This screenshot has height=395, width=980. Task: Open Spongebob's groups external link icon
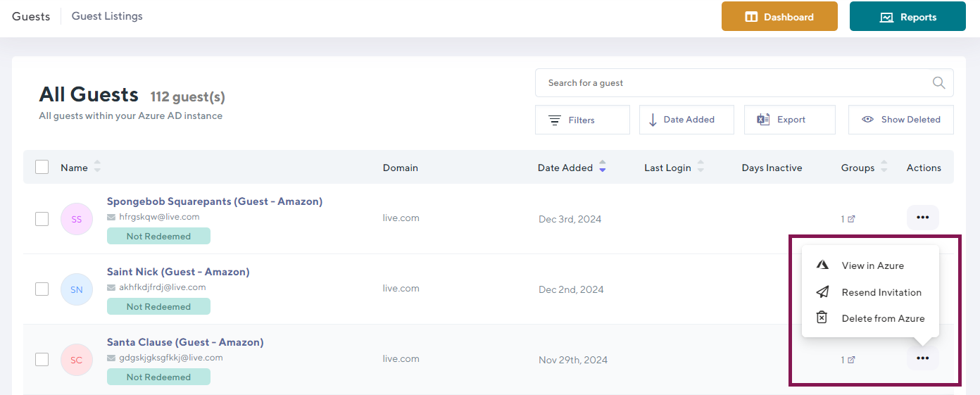tap(851, 219)
